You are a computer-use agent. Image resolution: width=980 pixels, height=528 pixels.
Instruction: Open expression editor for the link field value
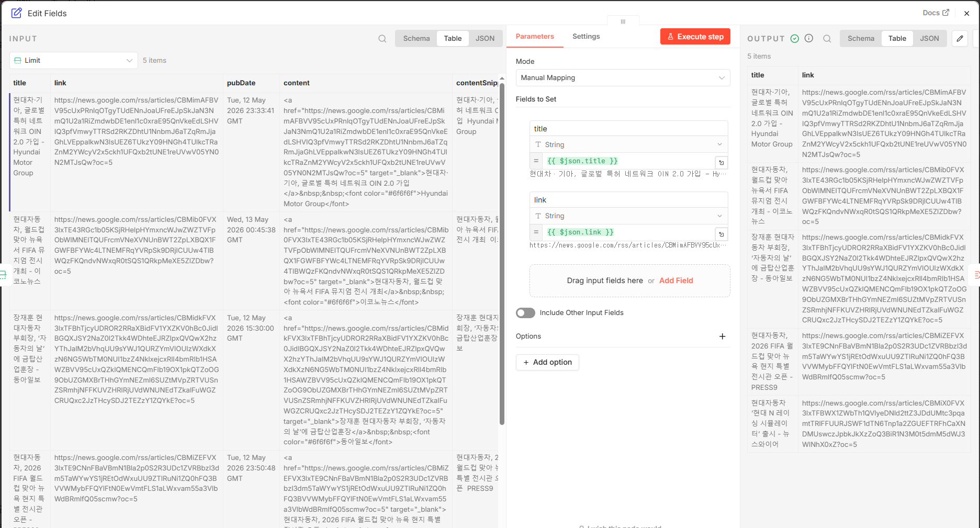[x=722, y=234]
